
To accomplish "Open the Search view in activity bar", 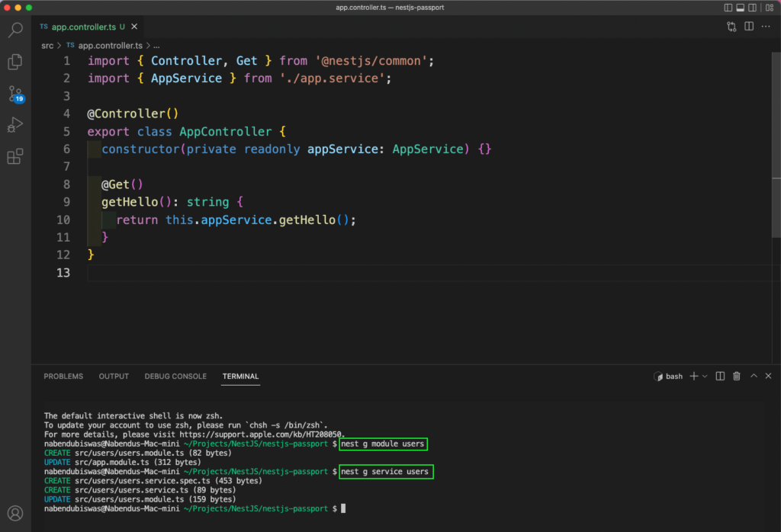I will (x=15, y=30).
